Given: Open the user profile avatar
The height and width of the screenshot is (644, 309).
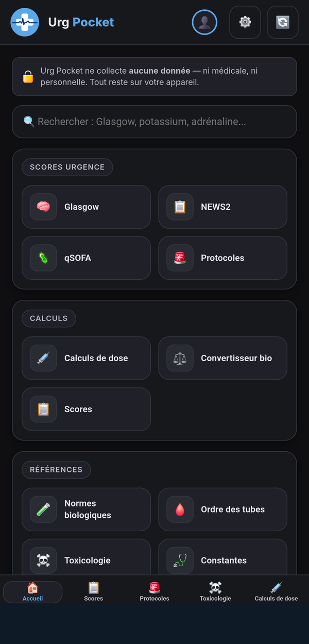Looking at the screenshot, I should (x=204, y=22).
